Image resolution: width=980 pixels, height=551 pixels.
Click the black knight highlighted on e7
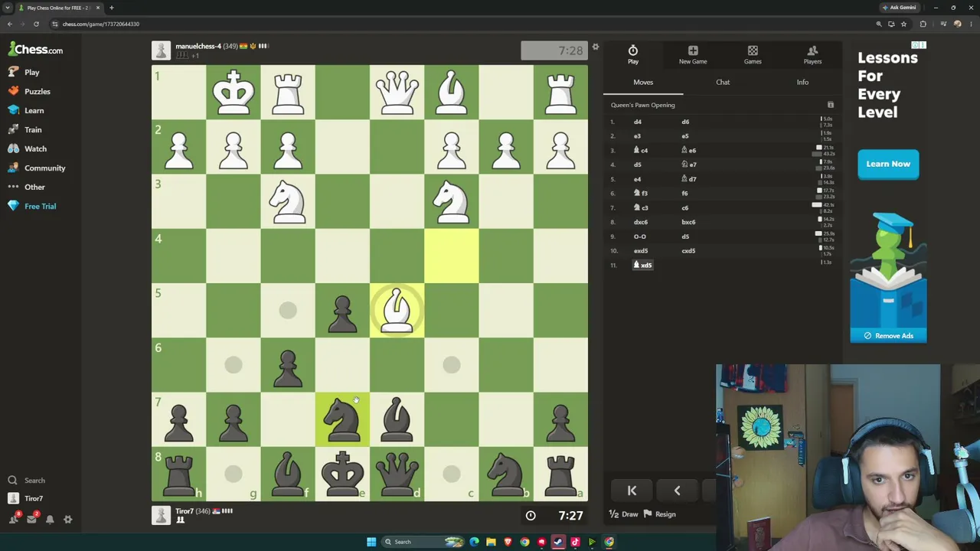(x=342, y=419)
